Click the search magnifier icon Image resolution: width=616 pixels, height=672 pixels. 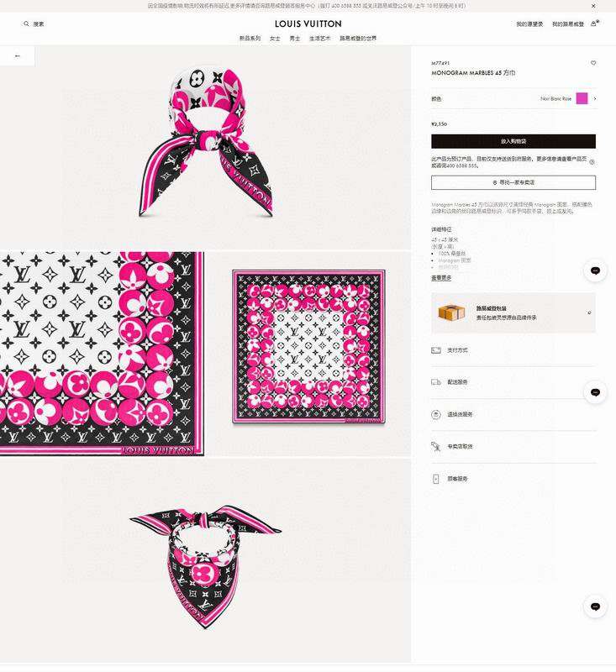26,24
